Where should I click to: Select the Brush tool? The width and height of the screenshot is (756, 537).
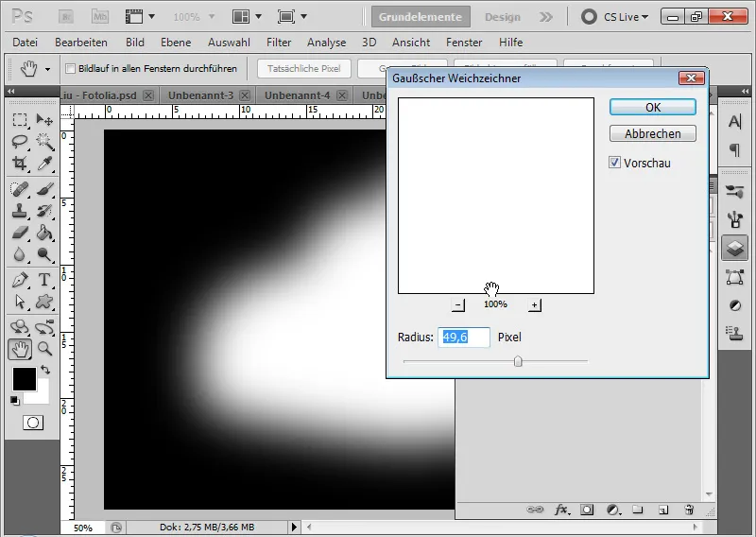tap(44, 189)
